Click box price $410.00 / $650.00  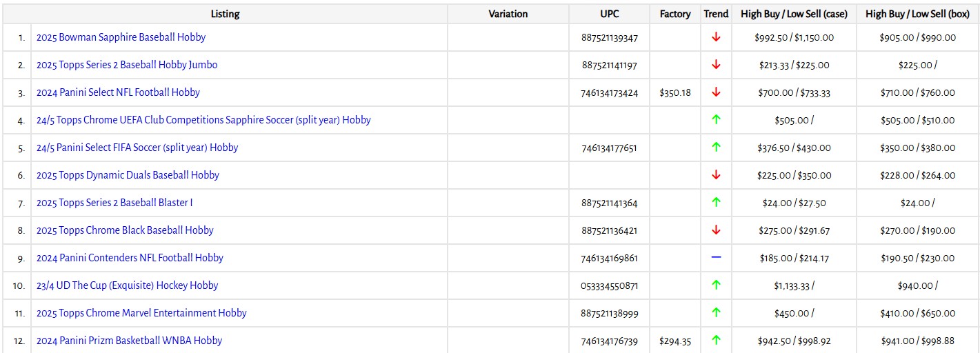pos(918,314)
